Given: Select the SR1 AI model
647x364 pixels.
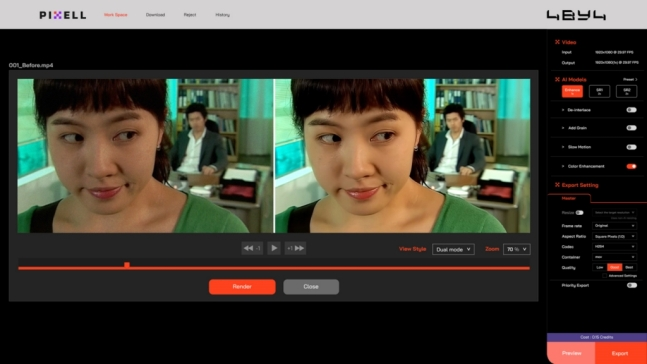Looking at the screenshot, I should (599, 91).
